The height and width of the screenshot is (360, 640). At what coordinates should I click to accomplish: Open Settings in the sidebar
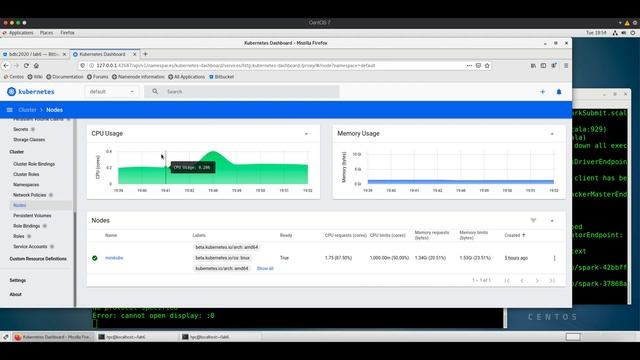tap(18, 280)
